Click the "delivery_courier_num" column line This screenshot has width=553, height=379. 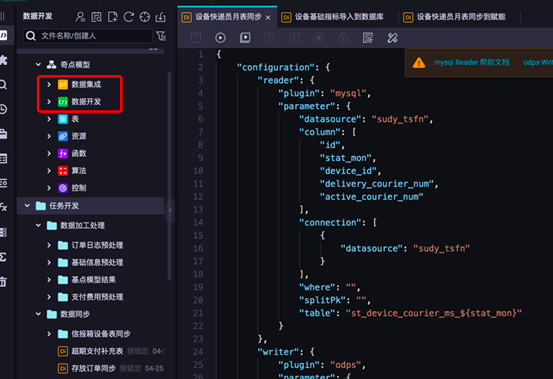click(x=379, y=184)
